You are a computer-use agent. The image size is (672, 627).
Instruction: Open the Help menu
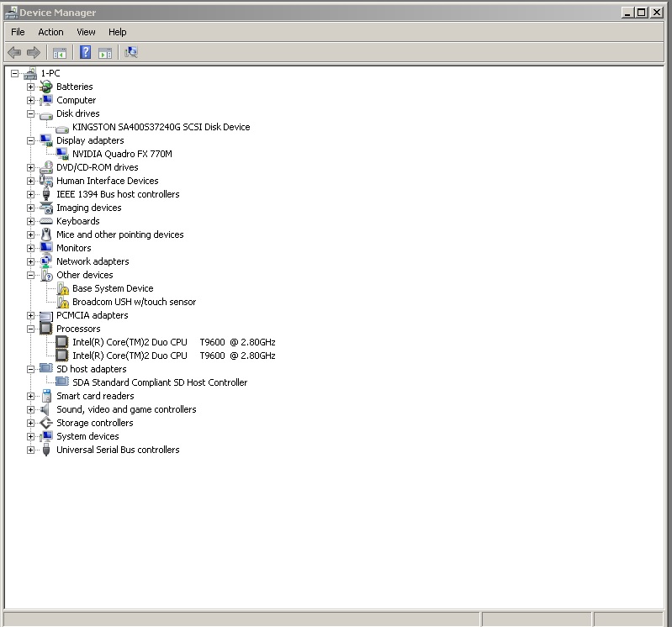point(117,32)
